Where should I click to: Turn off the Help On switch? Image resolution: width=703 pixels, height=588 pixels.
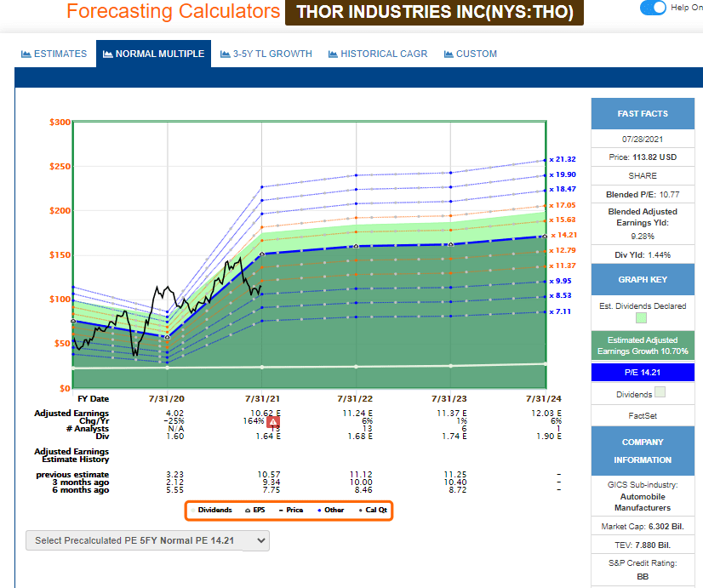[654, 8]
